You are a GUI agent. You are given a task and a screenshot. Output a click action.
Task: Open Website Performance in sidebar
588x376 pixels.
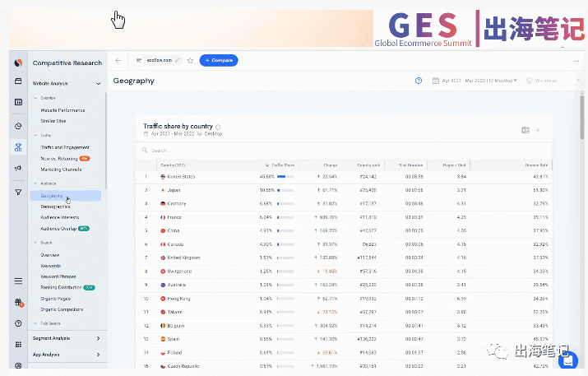point(63,110)
